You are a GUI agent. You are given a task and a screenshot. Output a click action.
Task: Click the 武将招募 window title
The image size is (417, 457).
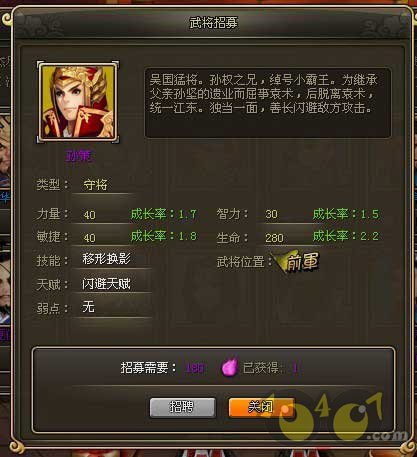(213, 23)
